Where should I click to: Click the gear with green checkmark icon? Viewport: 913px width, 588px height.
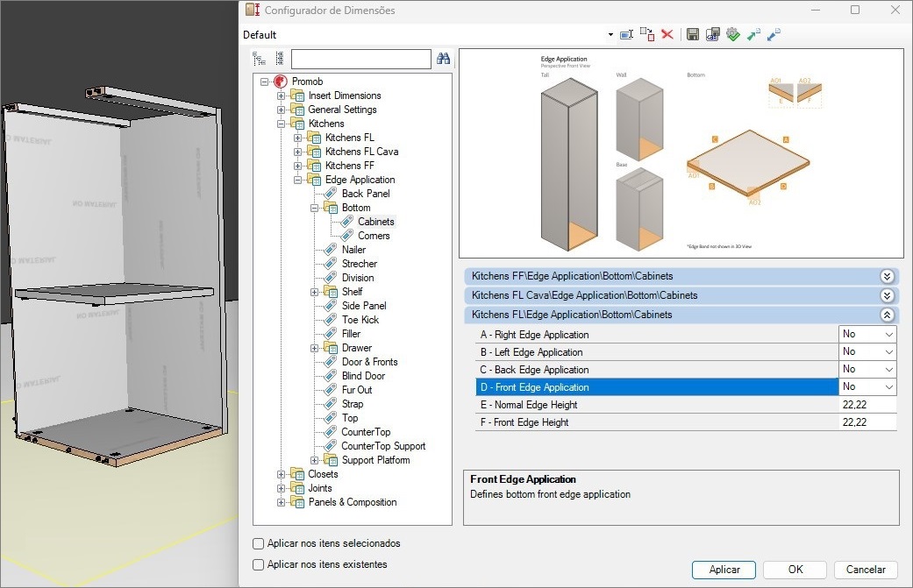[x=733, y=34]
